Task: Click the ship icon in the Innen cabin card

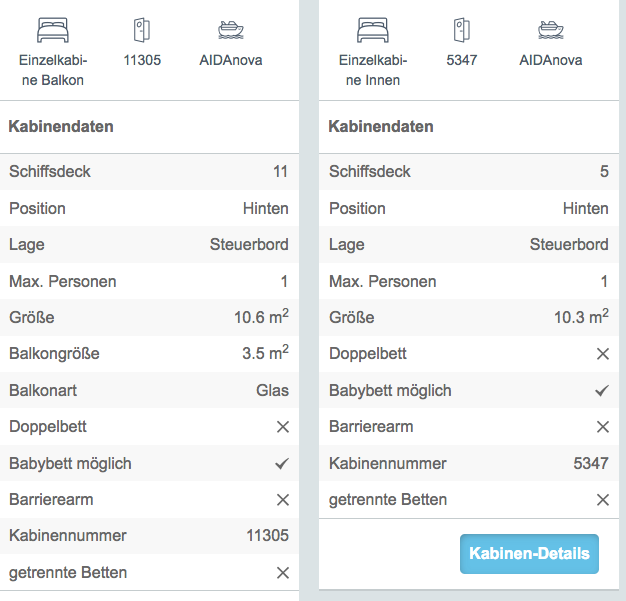Action: point(551,30)
